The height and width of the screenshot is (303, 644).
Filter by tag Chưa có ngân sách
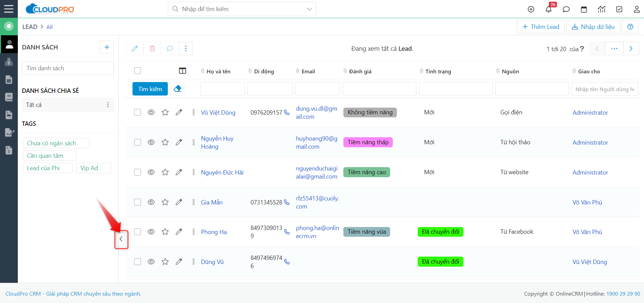(56, 143)
